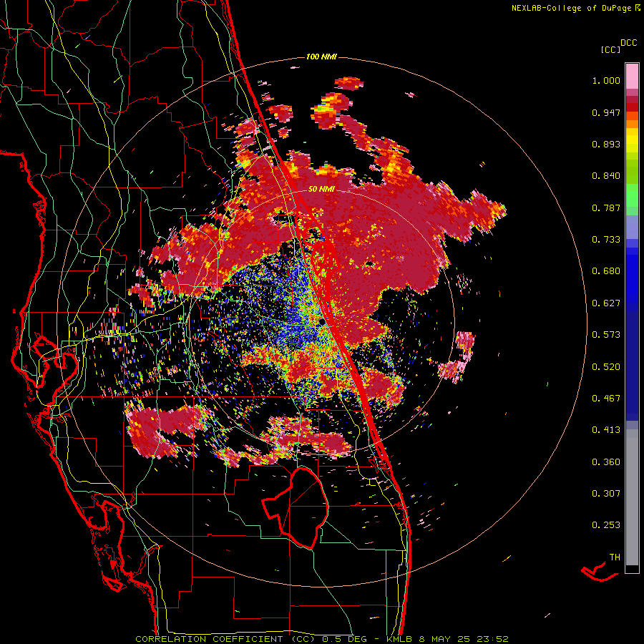Click the 0.787 color scale label

pos(606,208)
